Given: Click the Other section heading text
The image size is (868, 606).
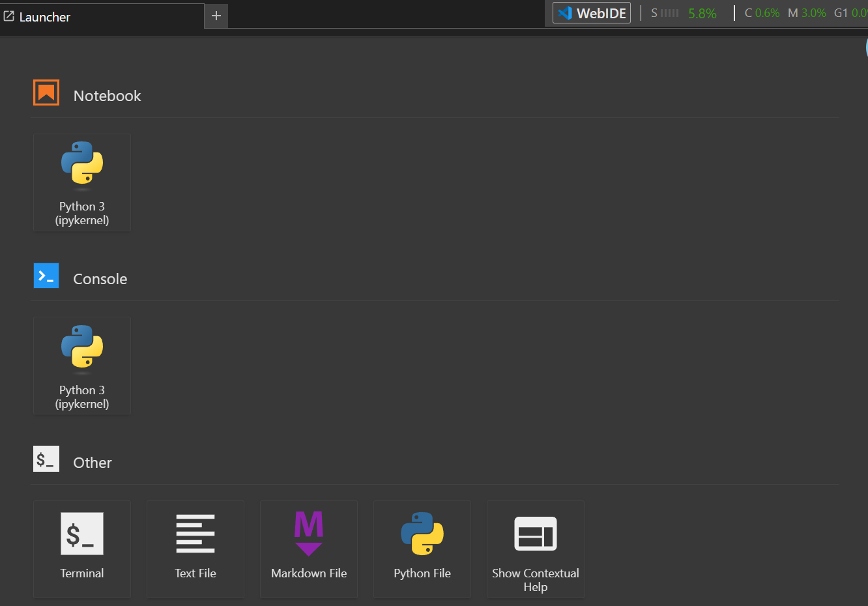Looking at the screenshot, I should [93, 463].
